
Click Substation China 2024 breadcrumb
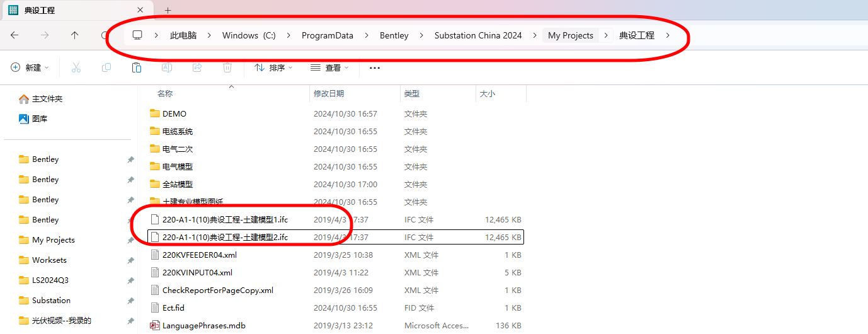click(x=478, y=35)
